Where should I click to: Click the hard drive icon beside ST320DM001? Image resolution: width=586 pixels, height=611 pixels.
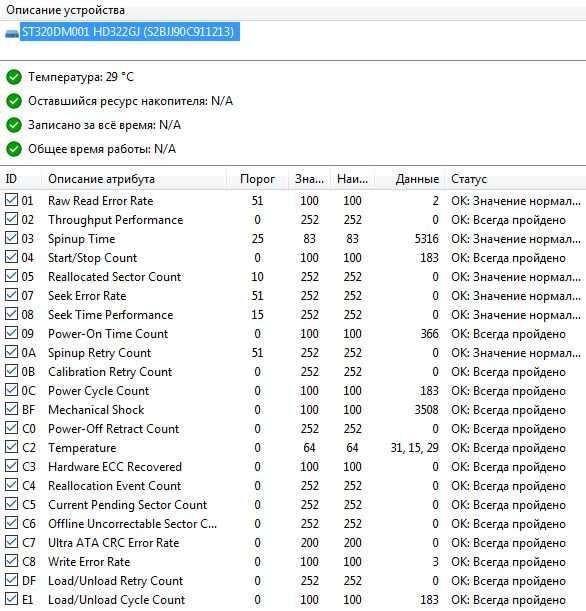[x=12, y=34]
